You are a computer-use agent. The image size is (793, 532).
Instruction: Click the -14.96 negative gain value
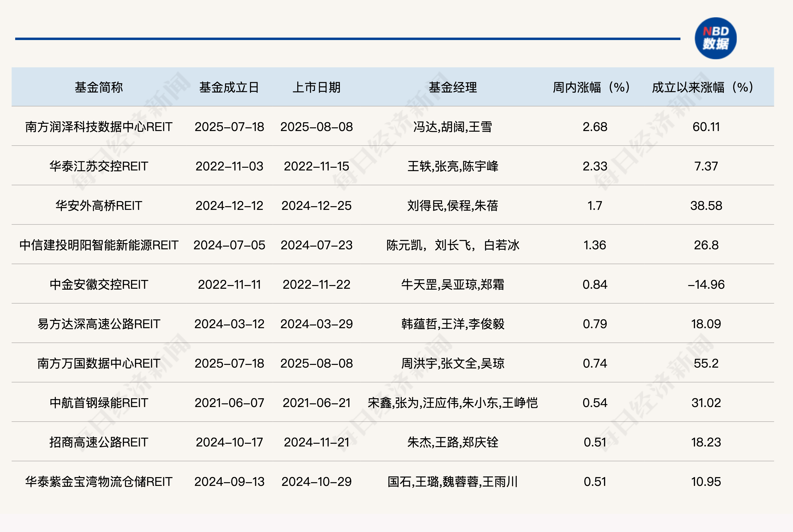pos(706,284)
